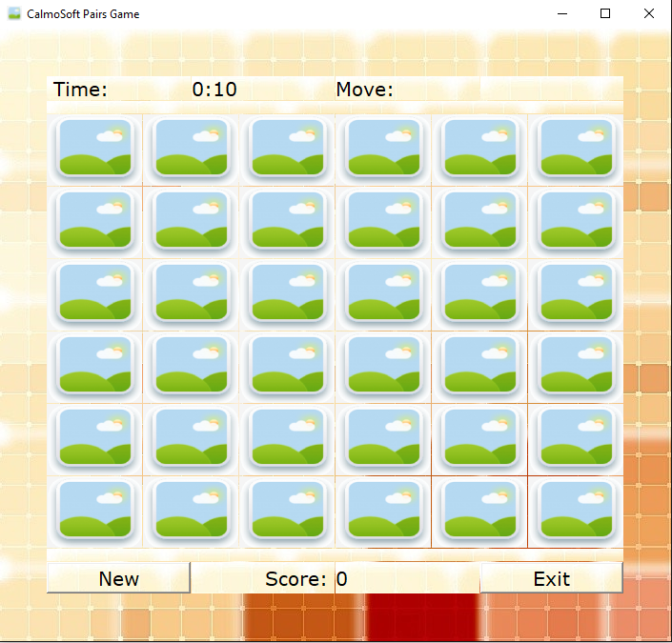Flip the card in row 4, column 6
This screenshot has height=643, width=672.
click(575, 366)
